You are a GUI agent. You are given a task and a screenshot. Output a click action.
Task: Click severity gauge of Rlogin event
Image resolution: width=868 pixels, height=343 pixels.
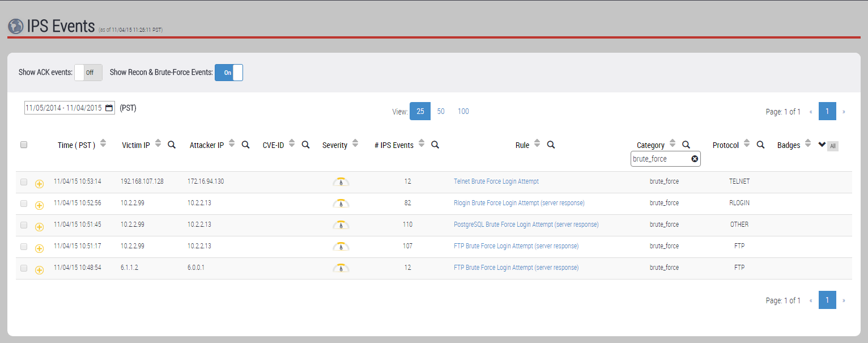coord(341,203)
